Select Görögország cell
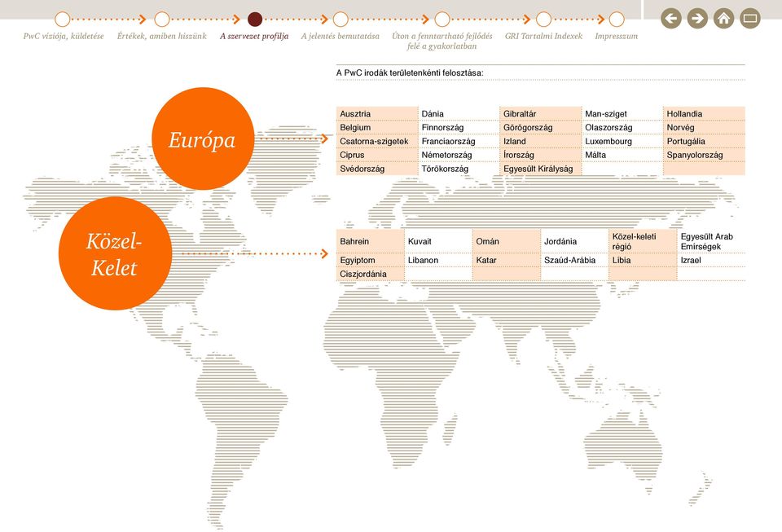 coord(541,127)
